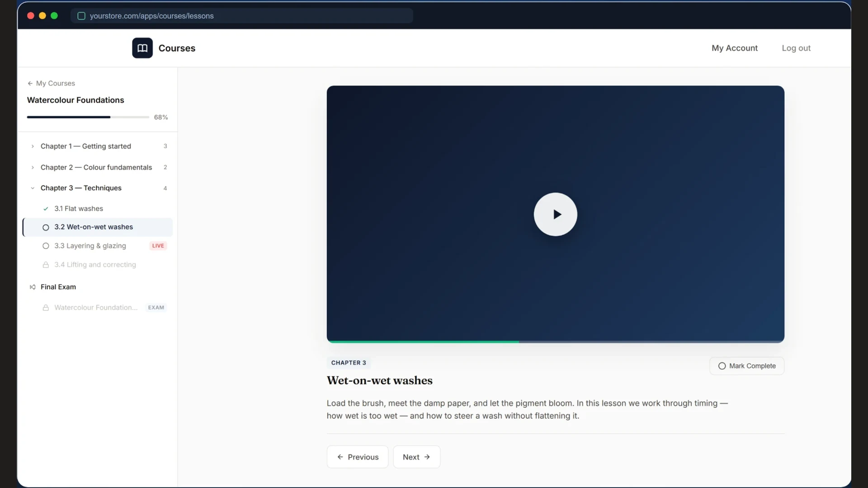Go to the Next lesson
The height and width of the screenshot is (488, 868).
(x=416, y=457)
